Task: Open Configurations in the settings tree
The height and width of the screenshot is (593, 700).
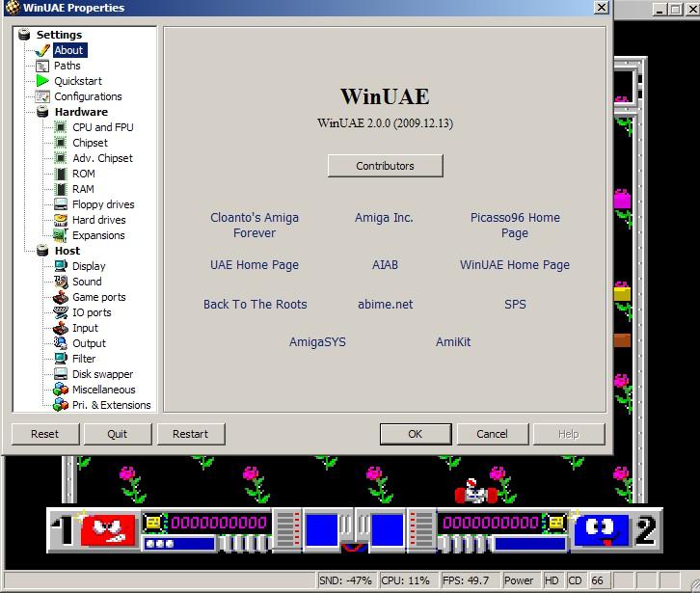Action: (88, 96)
